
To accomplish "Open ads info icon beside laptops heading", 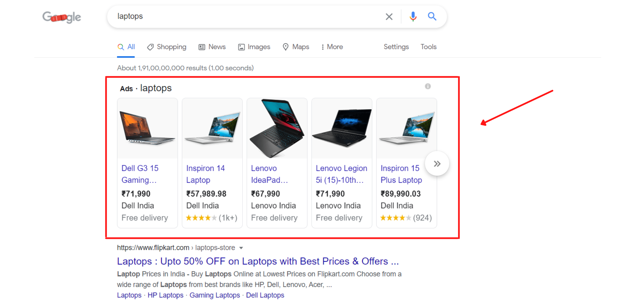I will [428, 86].
